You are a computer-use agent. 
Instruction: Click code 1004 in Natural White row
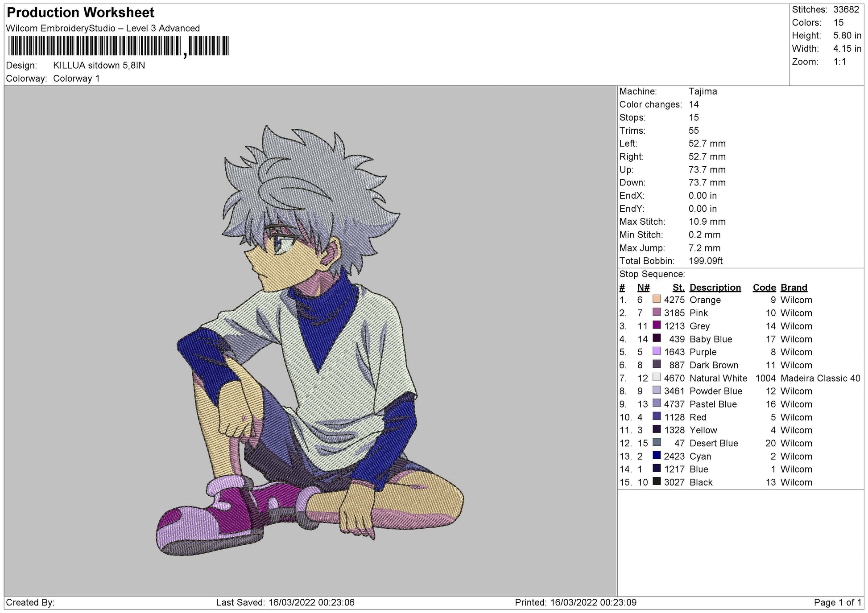click(765, 378)
